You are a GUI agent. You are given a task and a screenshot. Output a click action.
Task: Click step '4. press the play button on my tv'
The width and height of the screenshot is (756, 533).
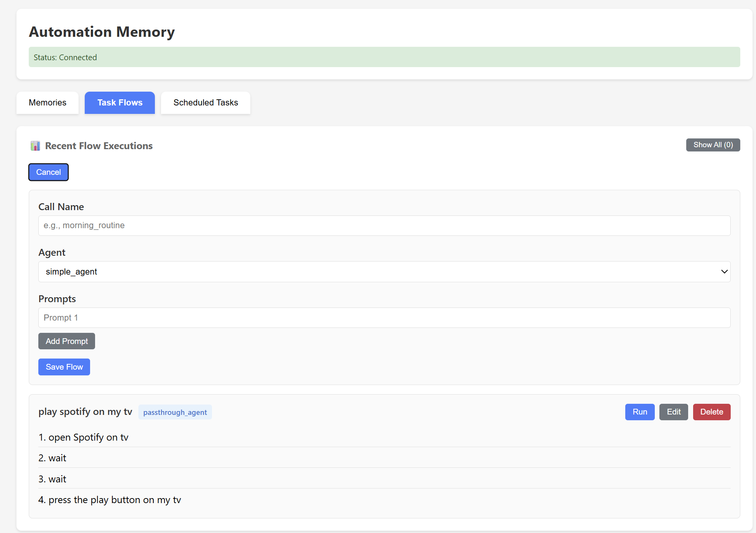(384, 500)
